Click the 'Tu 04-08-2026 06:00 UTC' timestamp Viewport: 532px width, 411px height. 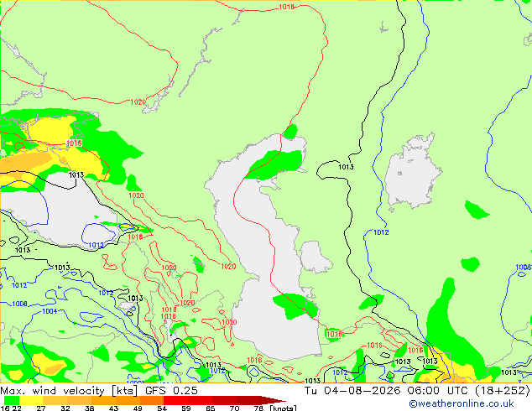coord(387,391)
